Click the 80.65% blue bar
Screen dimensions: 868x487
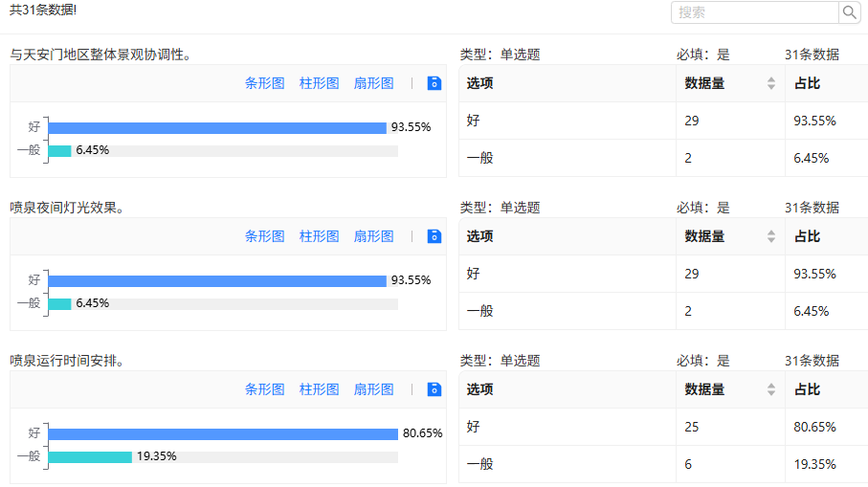tap(223, 434)
